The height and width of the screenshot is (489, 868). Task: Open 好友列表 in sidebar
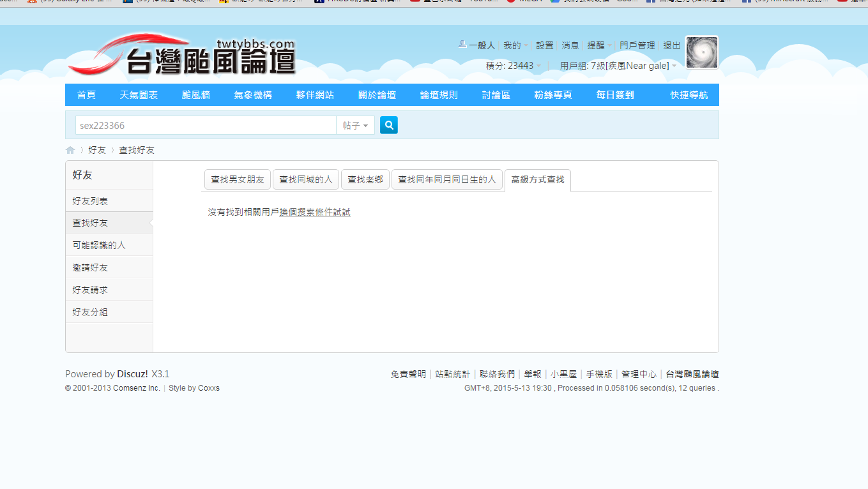[x=109, y=200]
